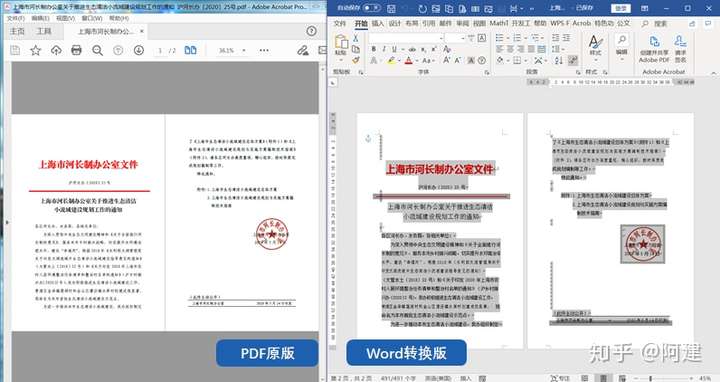Screen dimensions: 720x382
Task: Open the more tools ellipsis in Acrobat
Action: (x=264, y=50)
